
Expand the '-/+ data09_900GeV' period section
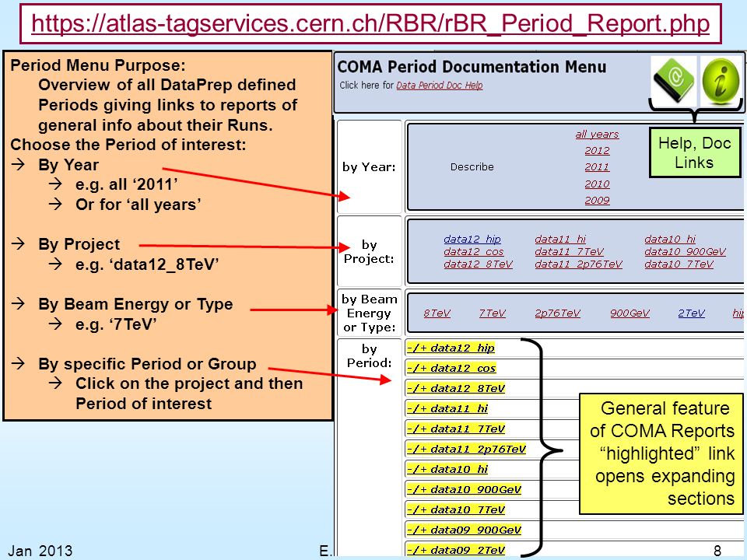tap(464, 530)
